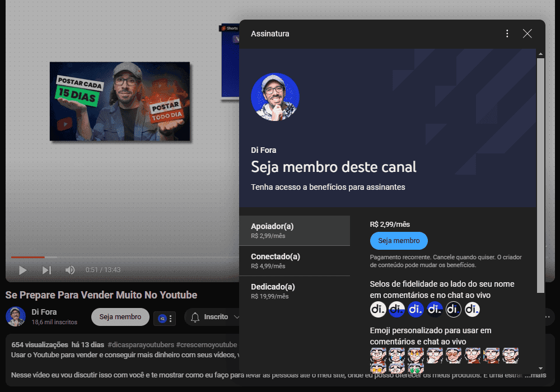Click the second custom emoji in first row
The height and width of the screenshot is (392, 560).
point(397,356)
